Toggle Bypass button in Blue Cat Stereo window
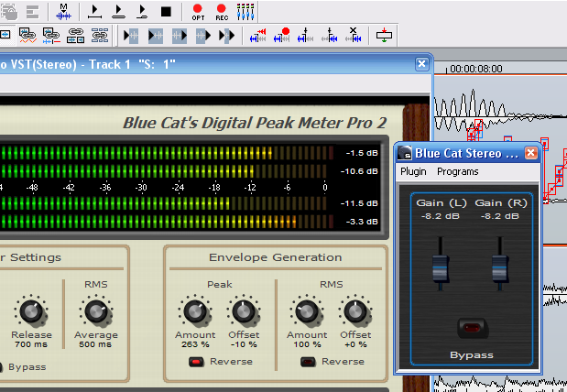This screenshot has width=567, height=392. pyautogui.click(x=473, y=329)
